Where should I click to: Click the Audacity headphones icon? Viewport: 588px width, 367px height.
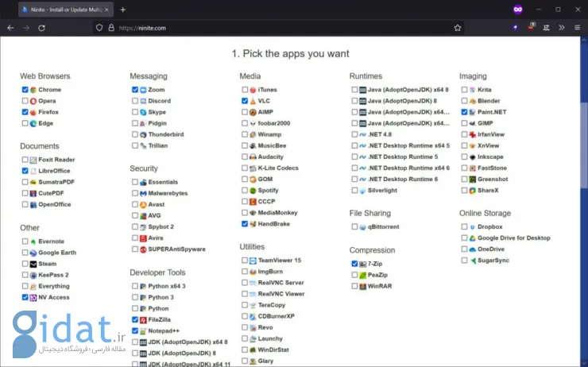click(x=253, y=157)
